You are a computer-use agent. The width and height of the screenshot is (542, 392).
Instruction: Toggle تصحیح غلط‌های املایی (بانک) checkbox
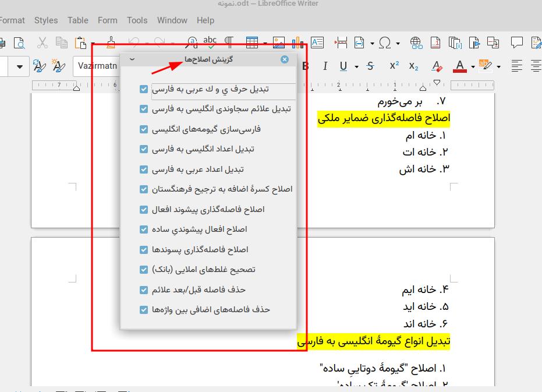click(x=144, y=270)
